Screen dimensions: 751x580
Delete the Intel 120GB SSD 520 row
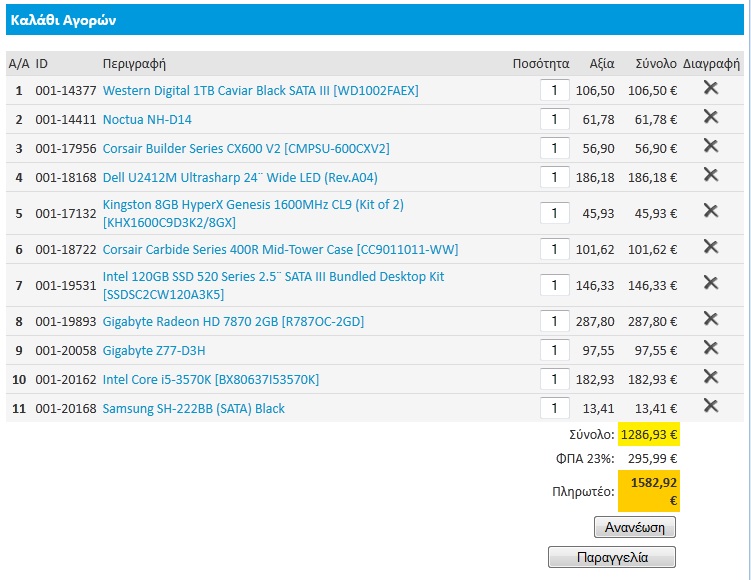tap(711, 283)
